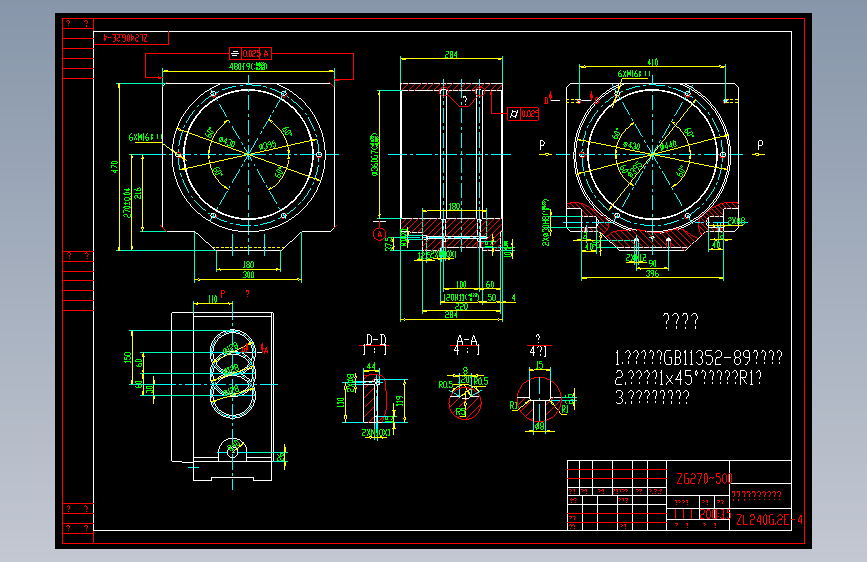Click the note line containing "GB11352-89"
The image size is (867, 562).
coord(698,358)
